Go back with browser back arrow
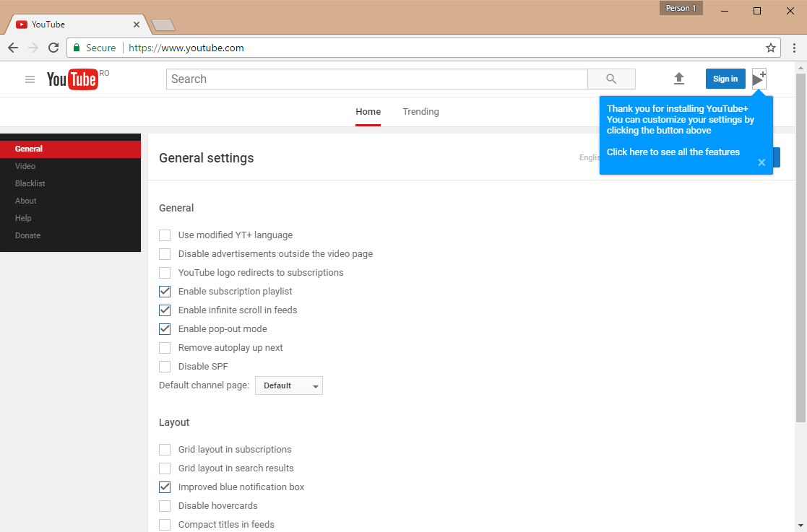The image size is (807, 532). (x=13, y=48)
